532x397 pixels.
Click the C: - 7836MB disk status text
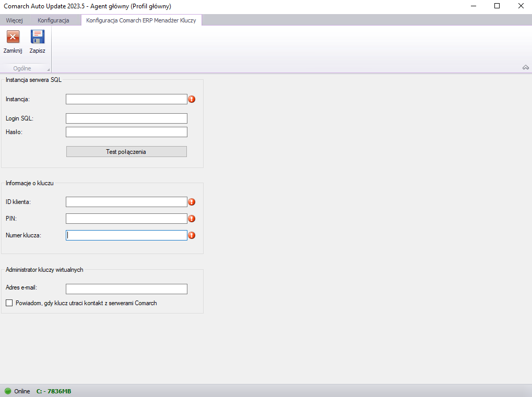(x=54, y=391)
